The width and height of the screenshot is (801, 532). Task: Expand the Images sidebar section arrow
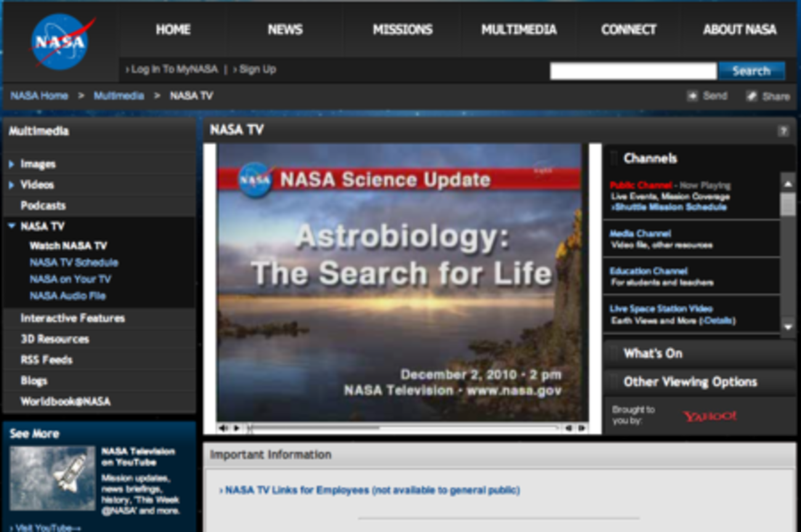coord(12,164)
